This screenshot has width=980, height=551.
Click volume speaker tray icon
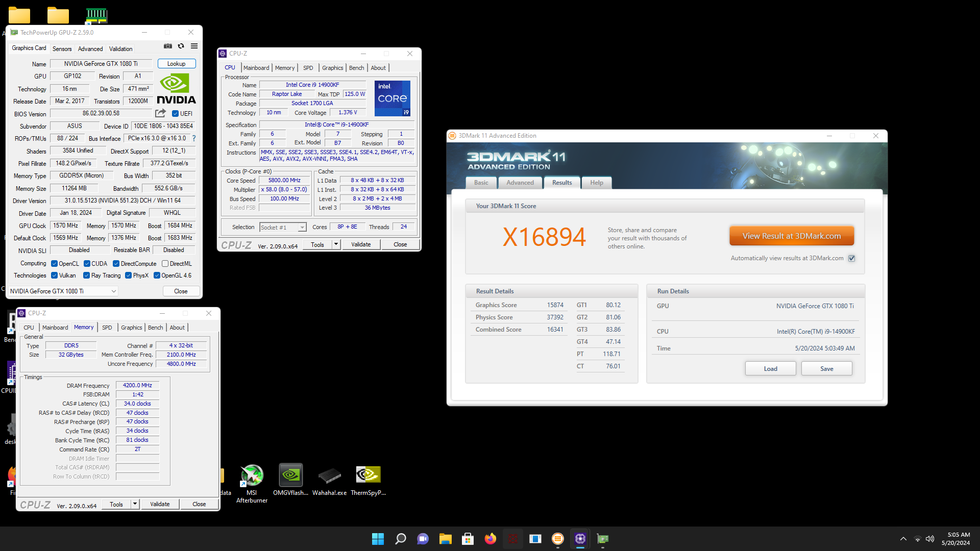pos(930,539)
